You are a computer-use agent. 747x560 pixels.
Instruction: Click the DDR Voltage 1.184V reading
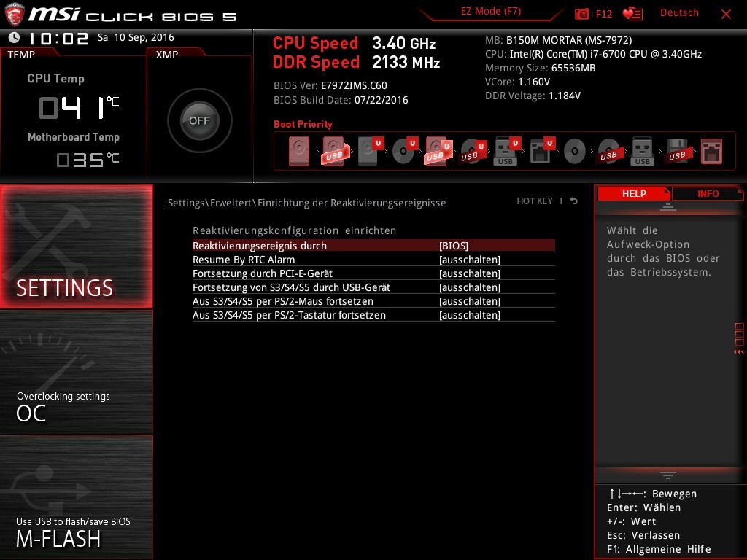click(x=533, y=96)
